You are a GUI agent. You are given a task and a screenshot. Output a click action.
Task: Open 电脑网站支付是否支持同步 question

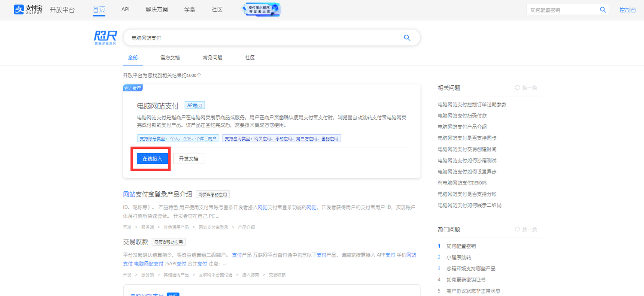point(467,138)
